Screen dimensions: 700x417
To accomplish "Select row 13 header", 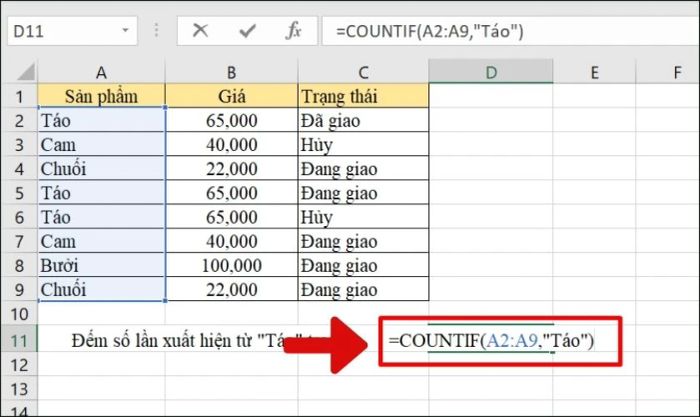I will coord(19,389).
